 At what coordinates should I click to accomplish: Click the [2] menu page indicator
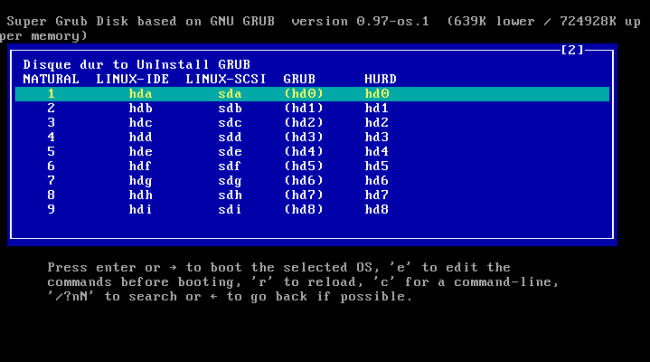pyautogui.click(x=572, y=50)
